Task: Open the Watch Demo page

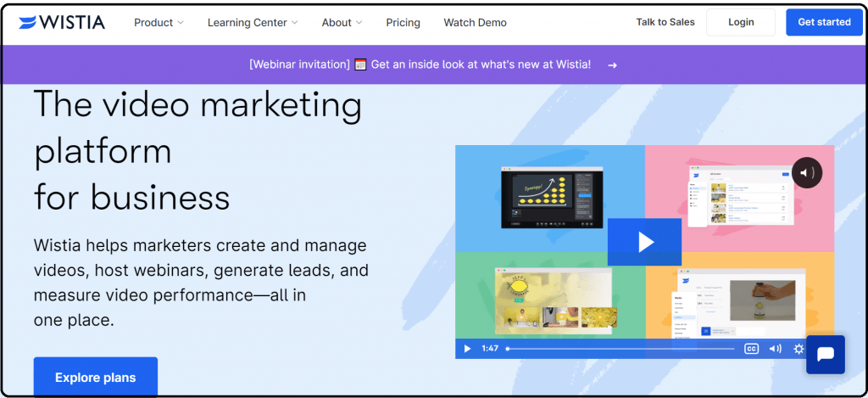Action: click(475, 23)
